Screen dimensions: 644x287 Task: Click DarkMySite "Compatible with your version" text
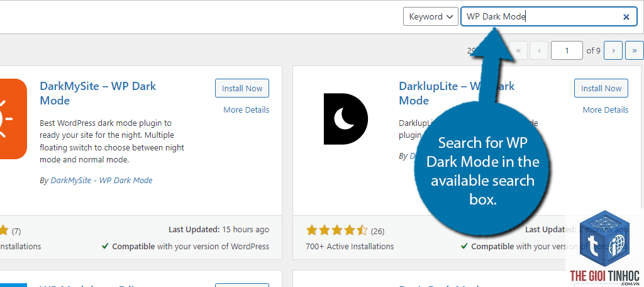[x=186, y=246]
